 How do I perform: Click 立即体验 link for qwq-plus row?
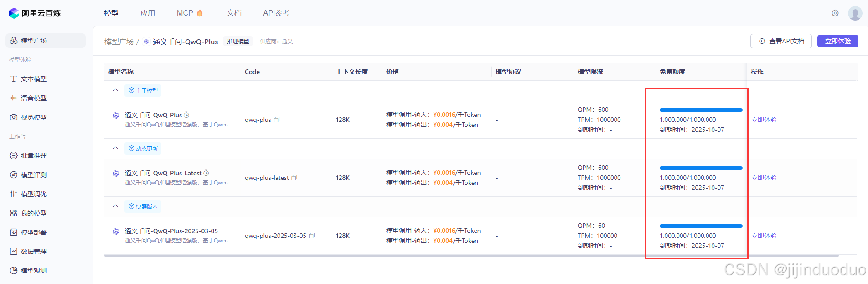[x=764, y=120]
